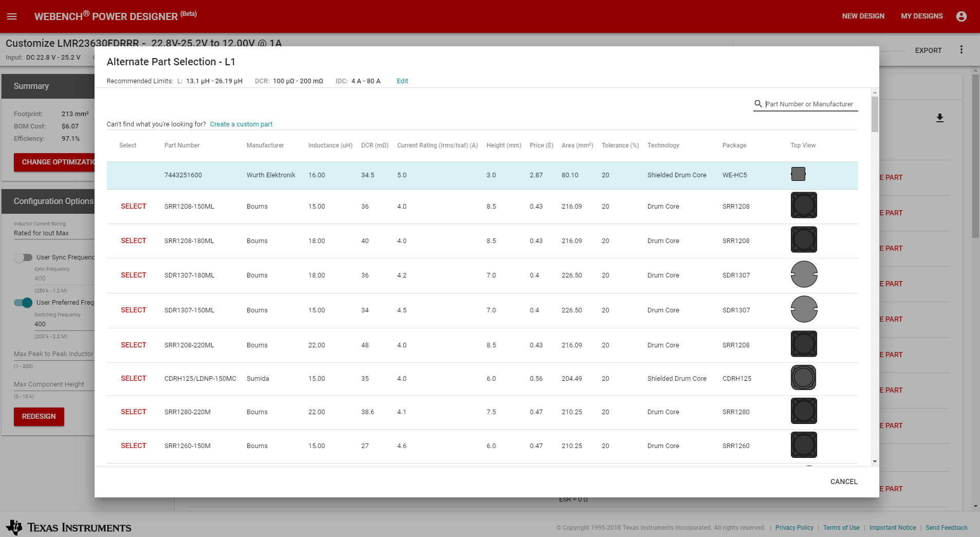Click Max Component Height field
The height and width of the screenshot is (537, 980).
[54, 384]
